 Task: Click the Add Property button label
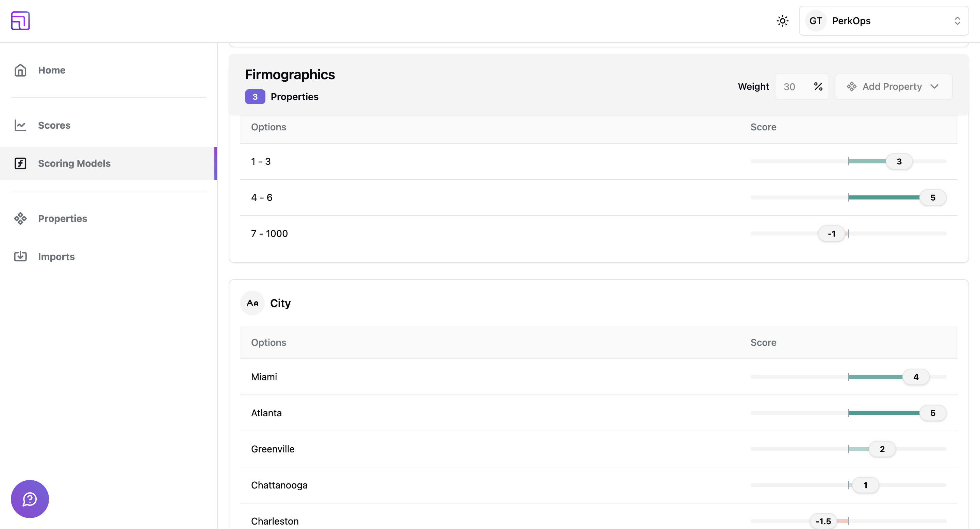click(x=892, y=87)
